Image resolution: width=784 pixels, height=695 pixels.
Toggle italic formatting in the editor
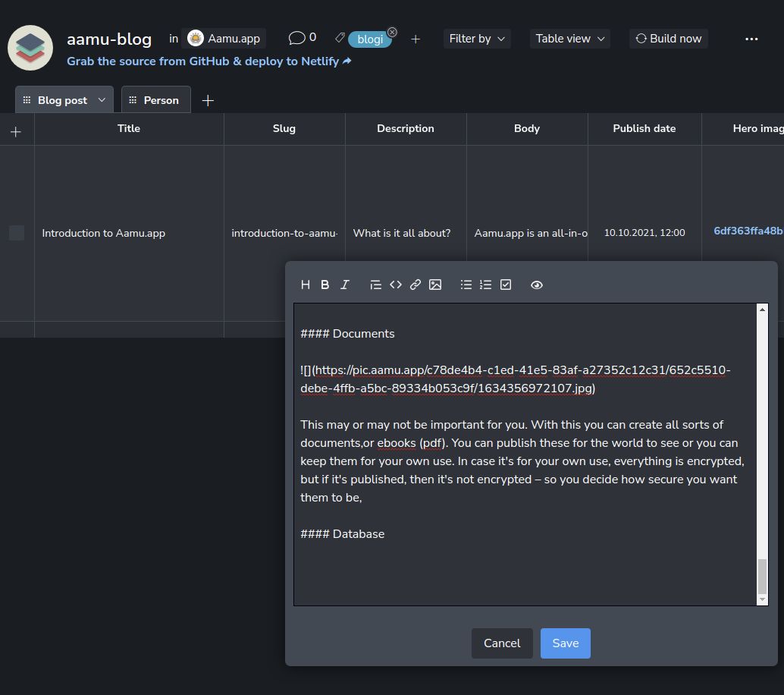click(x=345, y=285)
